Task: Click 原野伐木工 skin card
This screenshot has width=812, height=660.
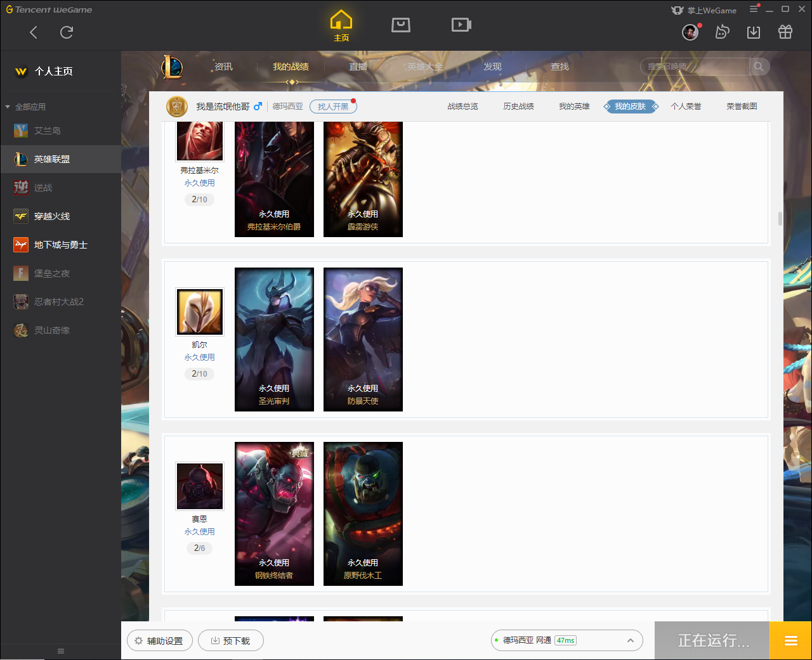Action: [x=363, y=514]
